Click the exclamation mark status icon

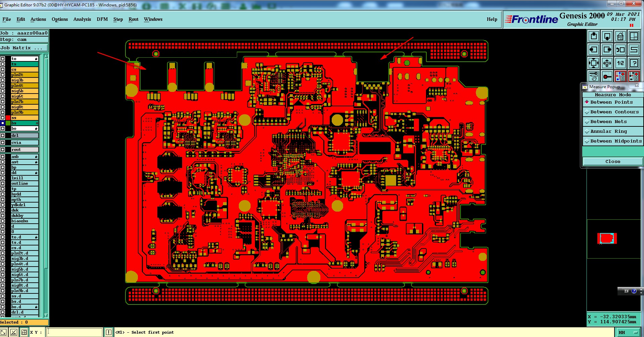pyautogui.click(x=109, y=332)
